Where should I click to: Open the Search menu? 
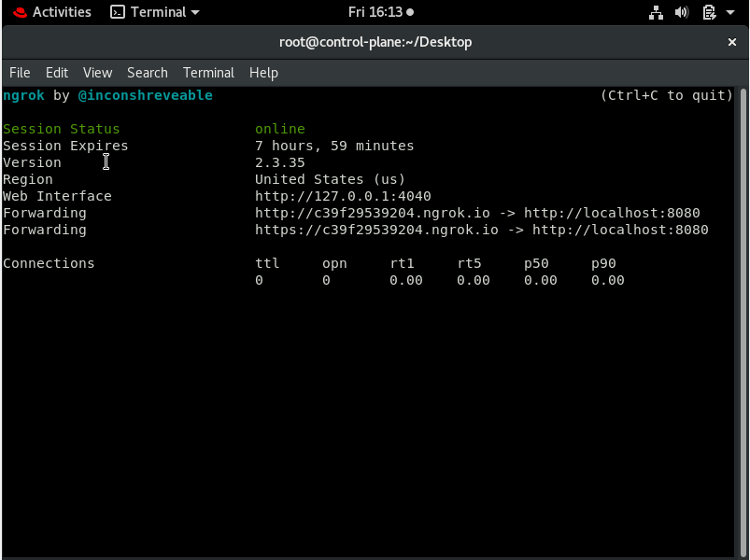click(x=148, y=73)
